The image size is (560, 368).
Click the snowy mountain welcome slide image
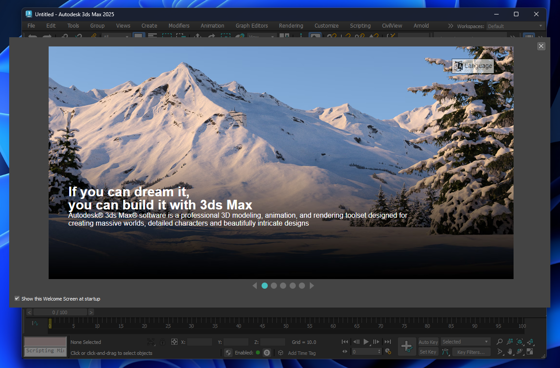click(281, 163)
